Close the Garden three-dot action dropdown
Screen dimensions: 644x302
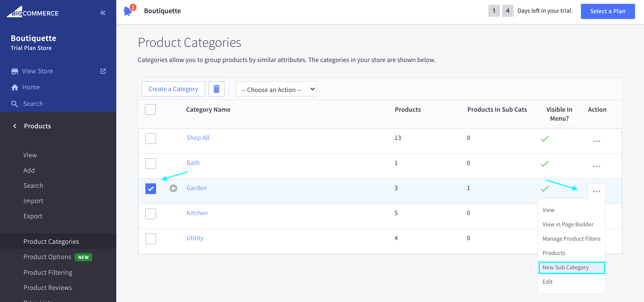596,191
